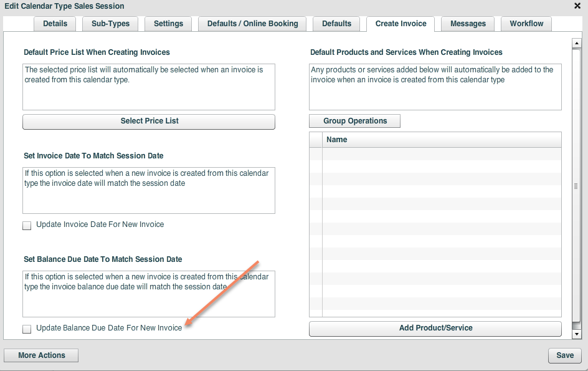Select the Settings tab
Screen dimensions: 588x371
(168, 24)
